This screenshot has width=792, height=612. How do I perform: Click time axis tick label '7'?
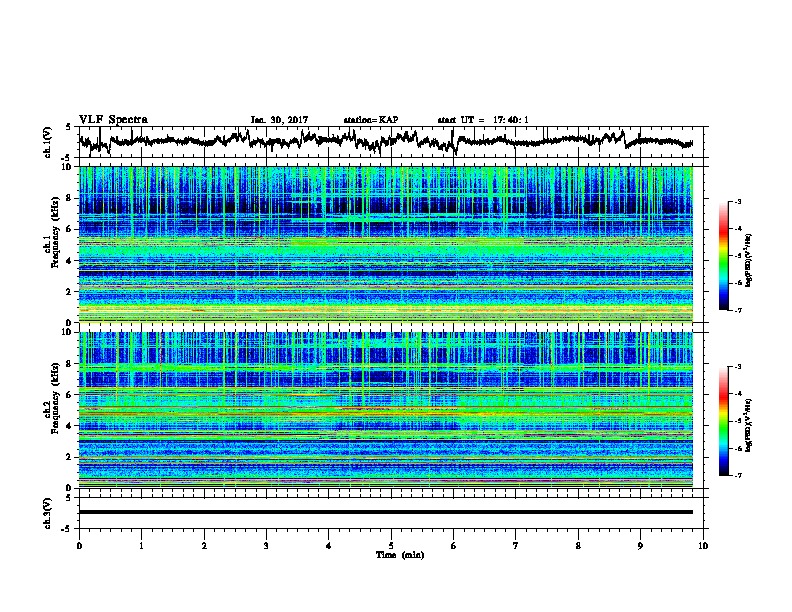pos(516,546)
